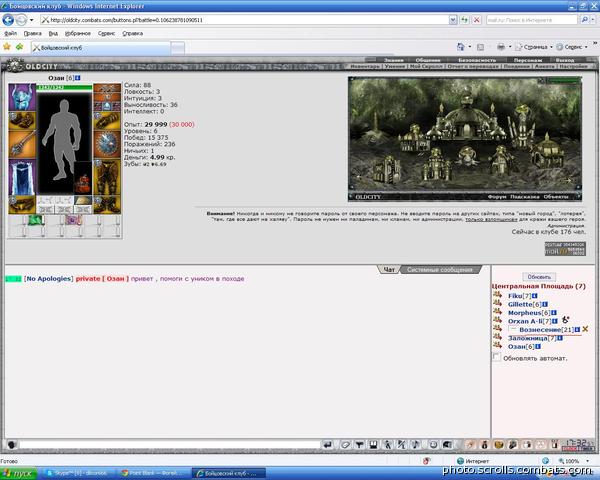This screenshot has width=600, height=480.
Task: Click the round shield slot
Action: tap(107, 144)
